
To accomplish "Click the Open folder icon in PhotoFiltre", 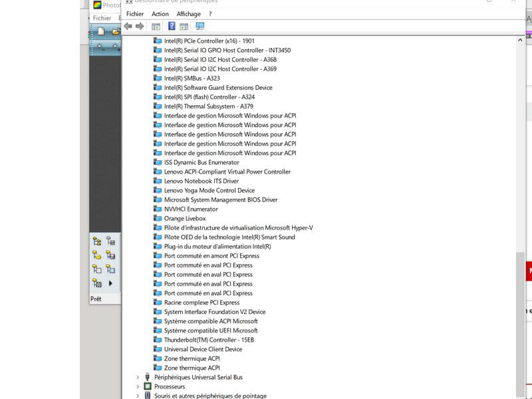I will pos(116,32).
